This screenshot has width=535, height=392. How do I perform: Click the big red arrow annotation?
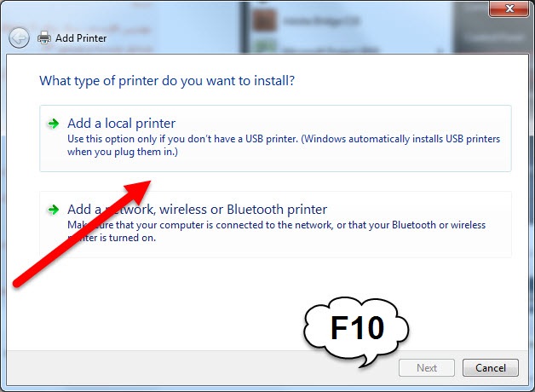pos(82,233)
